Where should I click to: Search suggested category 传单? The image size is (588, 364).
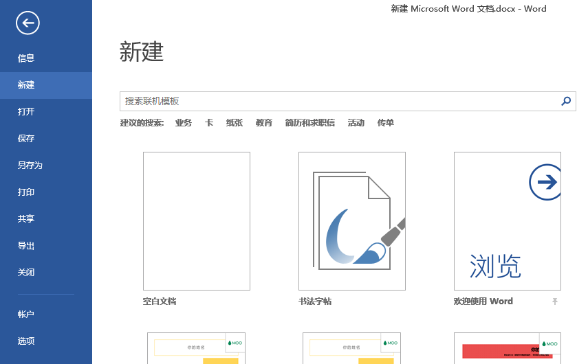[x=386, y=123]
